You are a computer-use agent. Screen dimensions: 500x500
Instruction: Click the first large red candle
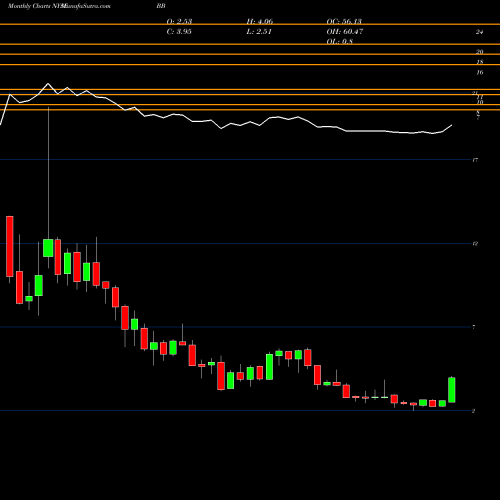coord(10,246)
